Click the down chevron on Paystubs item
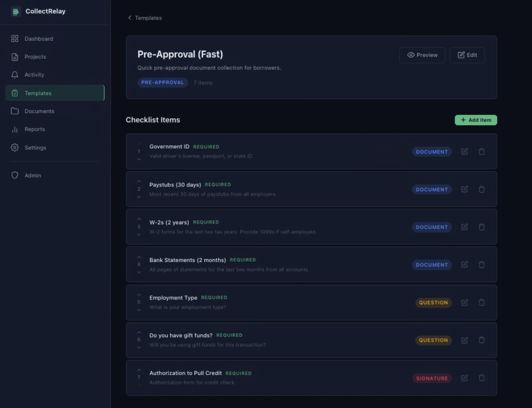Viewport: 532px width, 408px height. pos(139,197)
